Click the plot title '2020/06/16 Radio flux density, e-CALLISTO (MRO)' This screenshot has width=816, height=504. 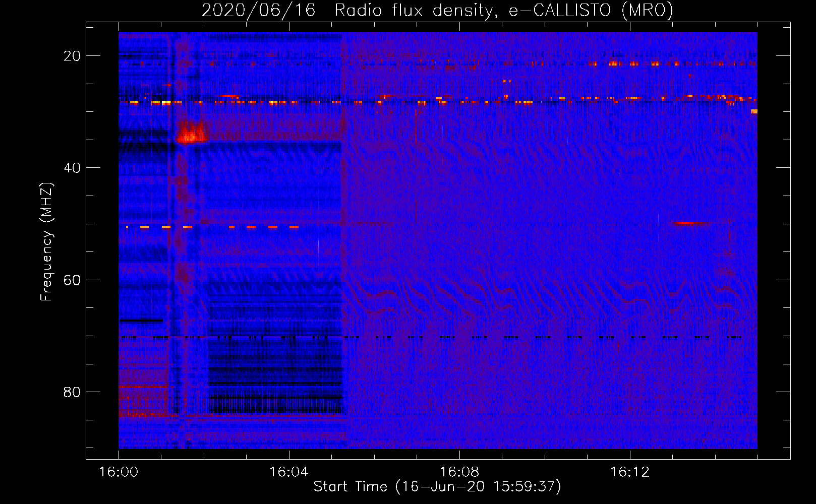coord(437,11)
